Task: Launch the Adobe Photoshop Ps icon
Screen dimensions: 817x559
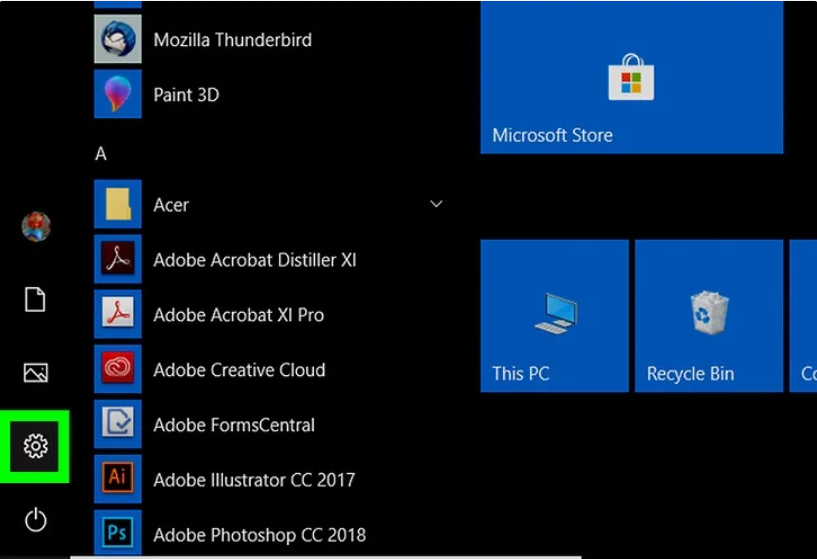Action: (x=118, y=533)
